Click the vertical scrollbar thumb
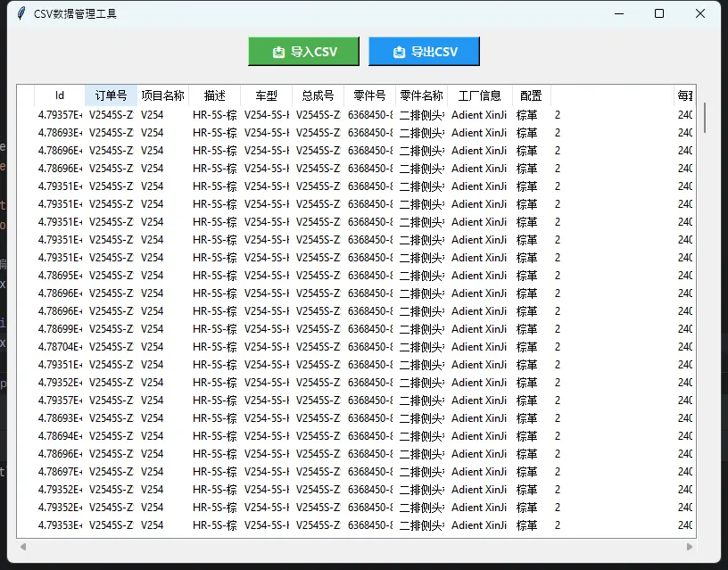728x570 pixels. click(705, 117)
